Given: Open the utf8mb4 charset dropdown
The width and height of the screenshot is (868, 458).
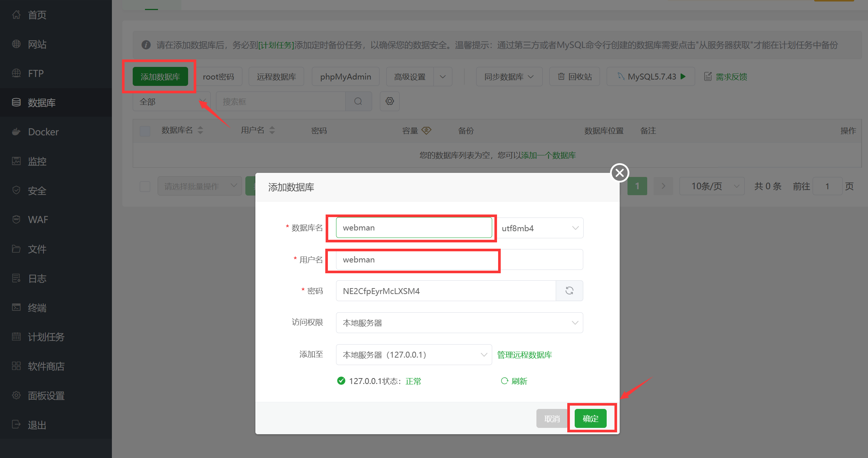Looking at the screenshot, I should click(540, 228).
